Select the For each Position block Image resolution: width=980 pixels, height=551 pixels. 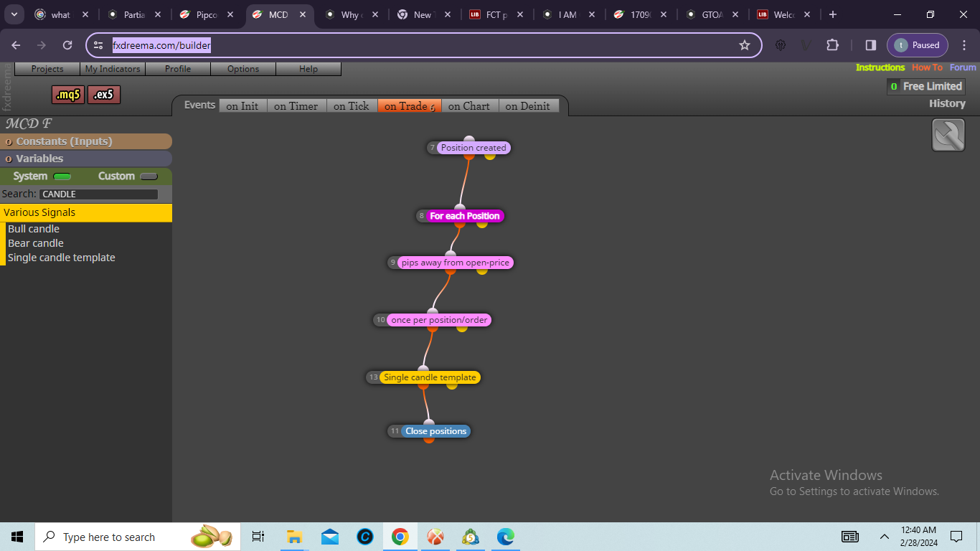coord(465,216)
